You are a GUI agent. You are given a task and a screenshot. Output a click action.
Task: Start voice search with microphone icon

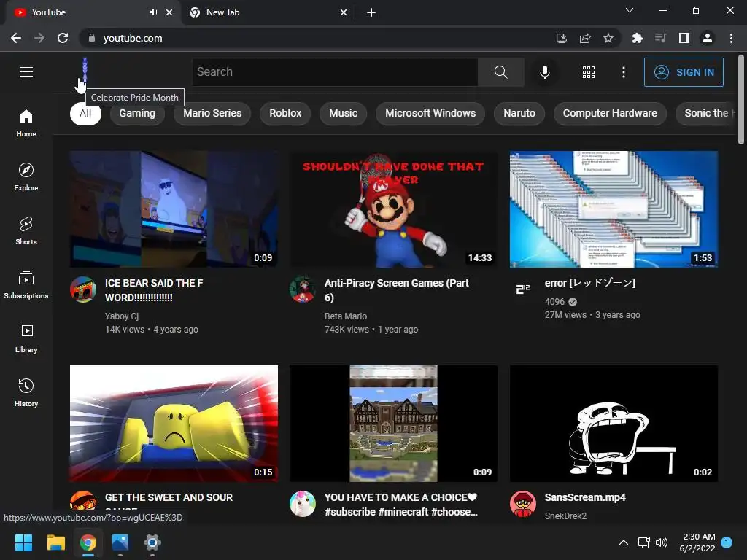(544, 72)
